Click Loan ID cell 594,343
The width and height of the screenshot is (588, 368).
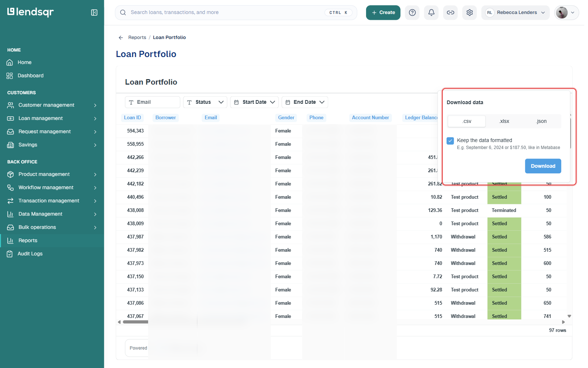coord(135,131)
